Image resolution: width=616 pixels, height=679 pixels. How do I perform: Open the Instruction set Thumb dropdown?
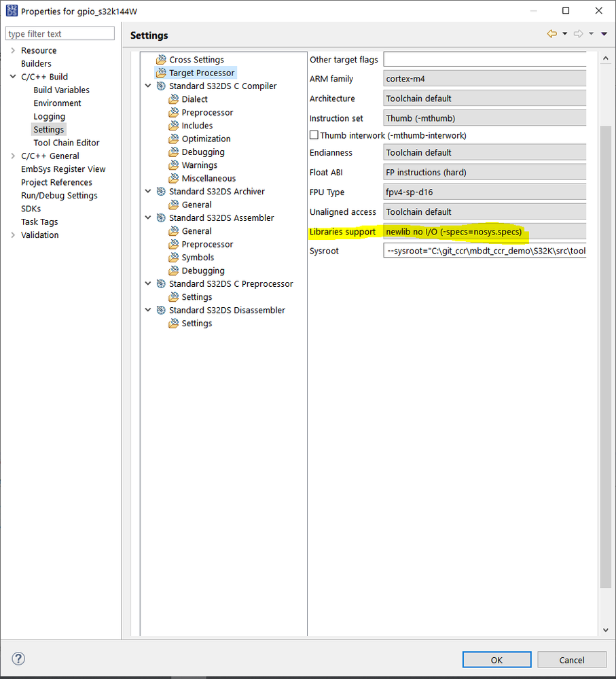pyautogui.click(x=484, y=118)
